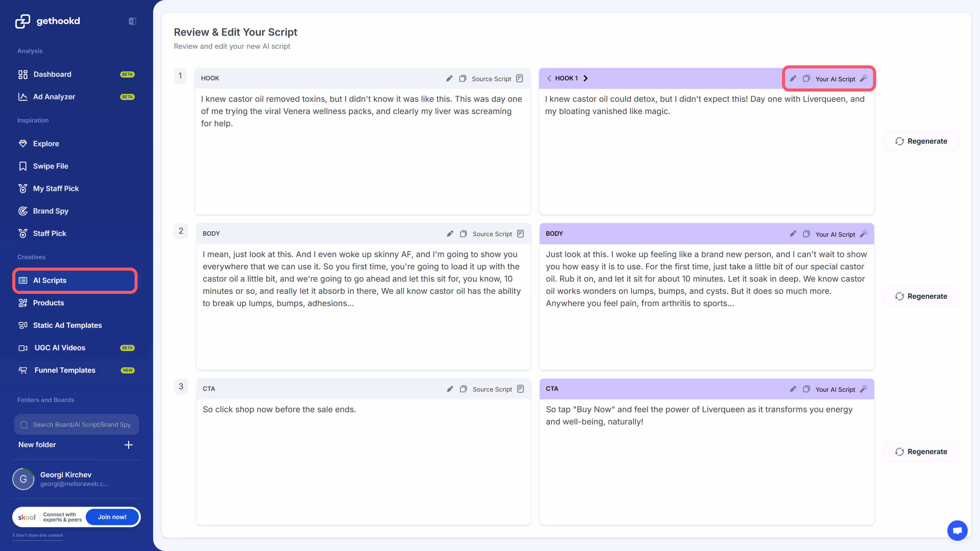Click magic wand icon in AI CTA header

[x=864, y=389]
